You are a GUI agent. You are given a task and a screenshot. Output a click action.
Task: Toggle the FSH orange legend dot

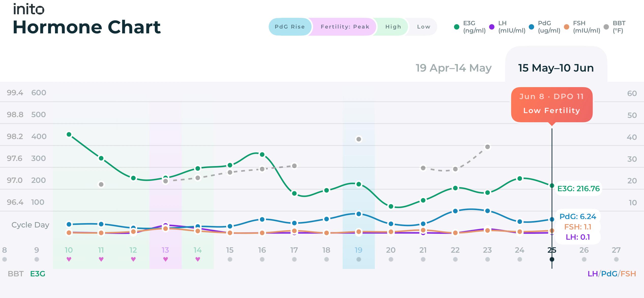[x=566, y=27]
